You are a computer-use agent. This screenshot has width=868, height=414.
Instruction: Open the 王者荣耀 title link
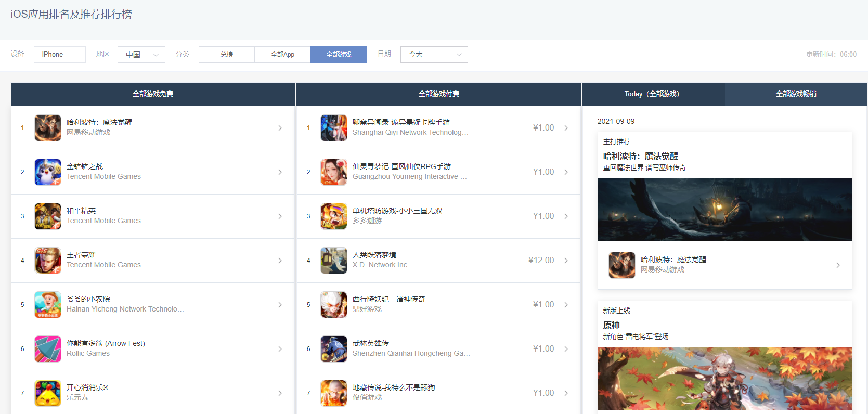81,255
